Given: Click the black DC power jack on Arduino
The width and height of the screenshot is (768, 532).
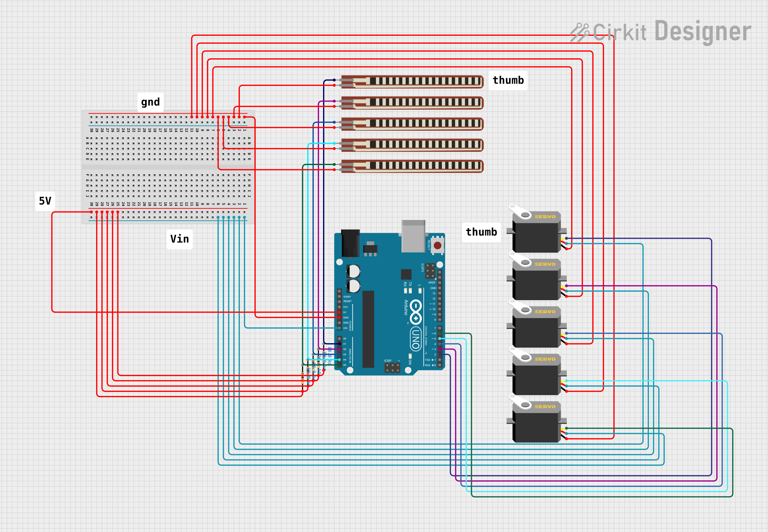Looking at the screenshot, I should [x=350, y=243].
